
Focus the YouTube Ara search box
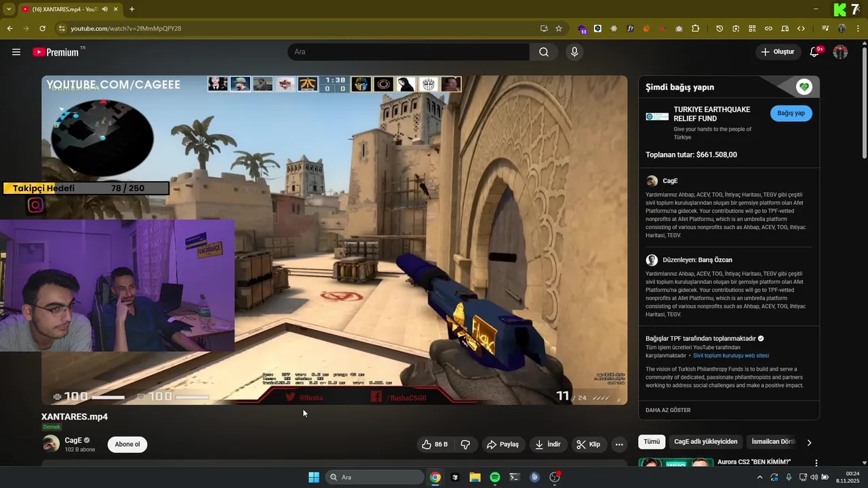[x=409, y=52]
